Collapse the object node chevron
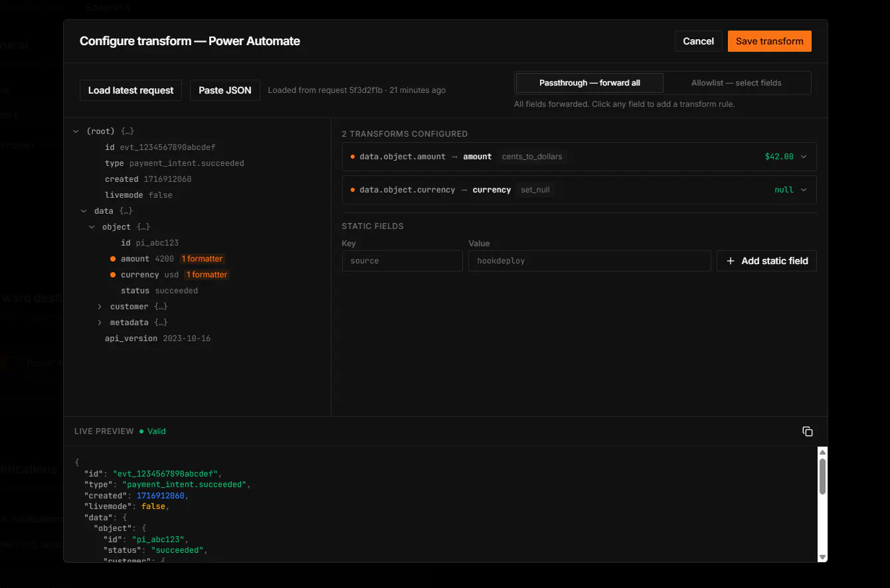The width and height of the screenshot is (890, 588). tap(92, 227)
